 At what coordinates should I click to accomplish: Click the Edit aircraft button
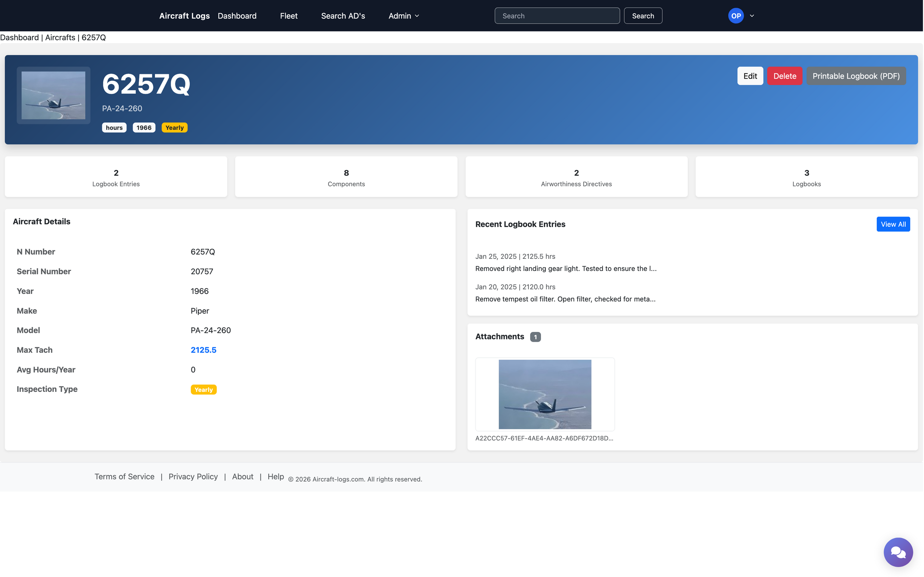click(750, 76)
